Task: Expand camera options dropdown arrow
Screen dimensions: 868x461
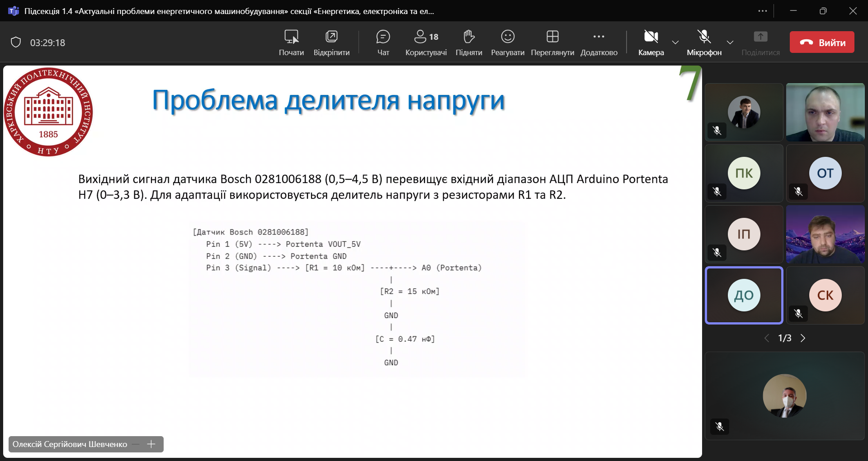Action: pyautogui.click(x=675, y=42)
